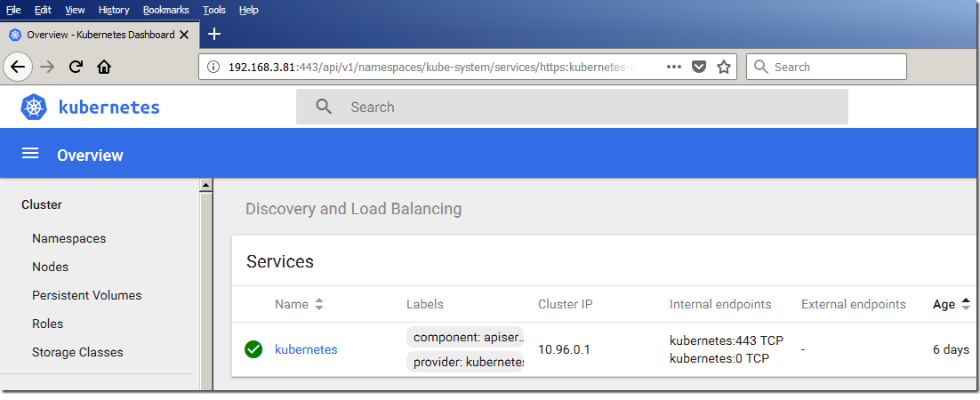Focus the Kubernetes dashboard Search field
This screenshot has width=980, height=400.
(572, 107)
